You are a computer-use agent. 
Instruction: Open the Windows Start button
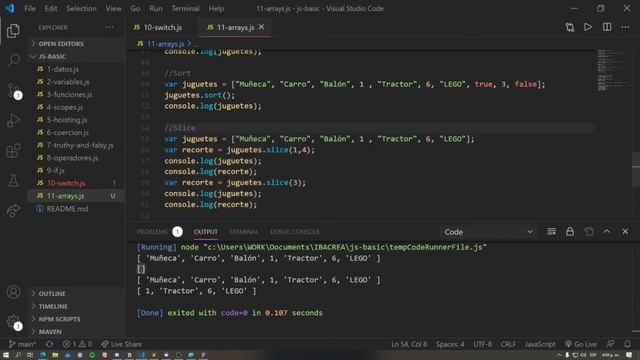pyautogui.click(x=6, y=355)
